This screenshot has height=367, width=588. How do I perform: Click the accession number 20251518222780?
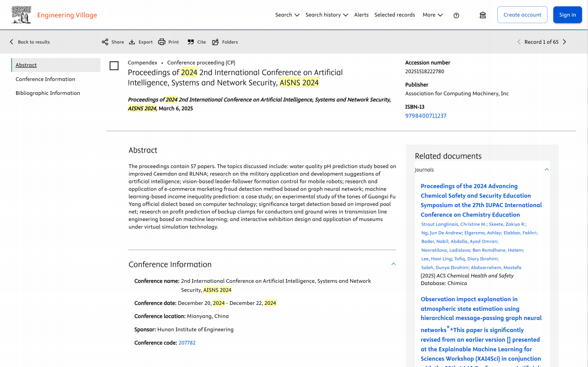[x=425, y=71]
